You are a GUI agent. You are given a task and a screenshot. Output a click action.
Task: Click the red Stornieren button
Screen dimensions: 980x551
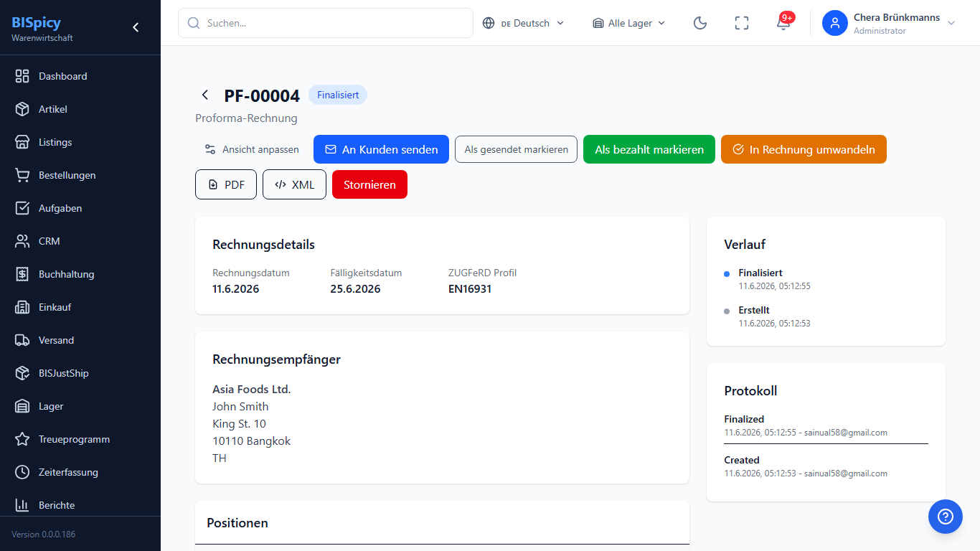click(x=369, y=184)
